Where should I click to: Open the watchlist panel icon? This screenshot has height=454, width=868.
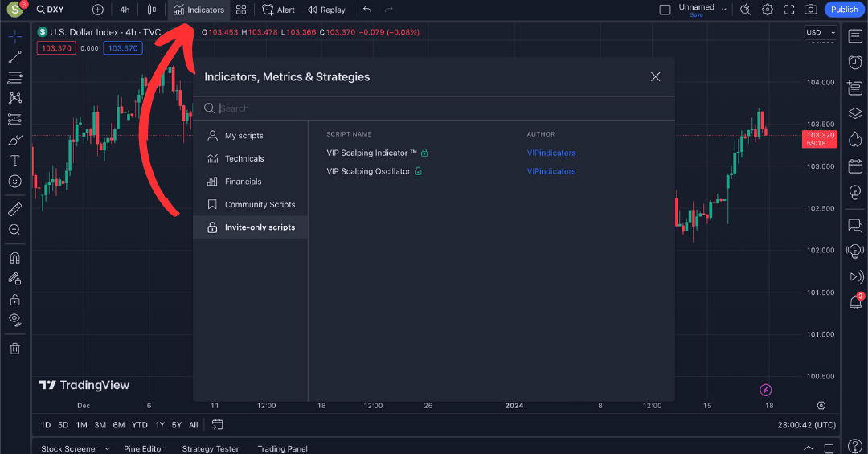(855, 36)
